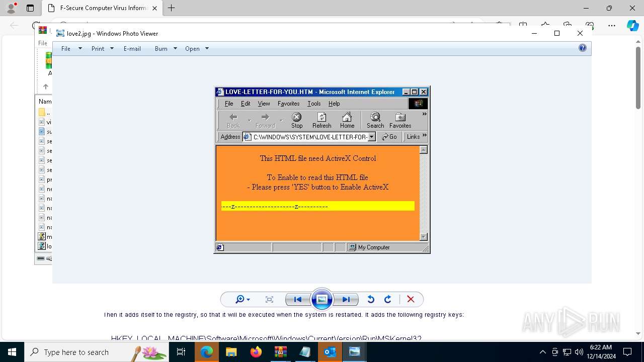Launch Firefox from the taskbar

coord(256,352)
